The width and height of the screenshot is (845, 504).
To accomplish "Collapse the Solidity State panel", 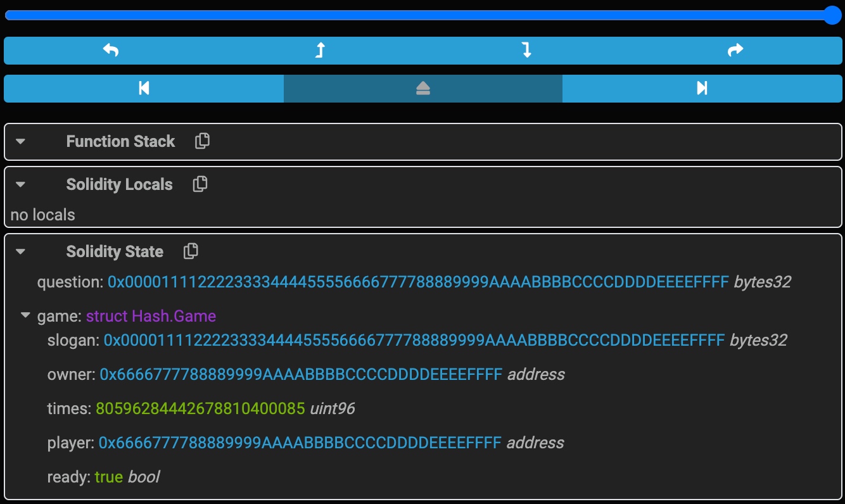I will point(20,251).
